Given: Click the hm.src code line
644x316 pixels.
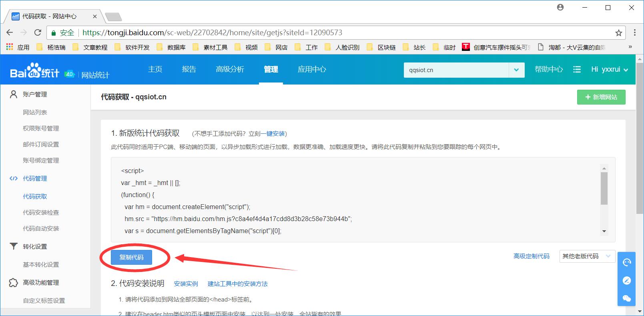Looking at the screenshot, I should (x=238, y=219).
